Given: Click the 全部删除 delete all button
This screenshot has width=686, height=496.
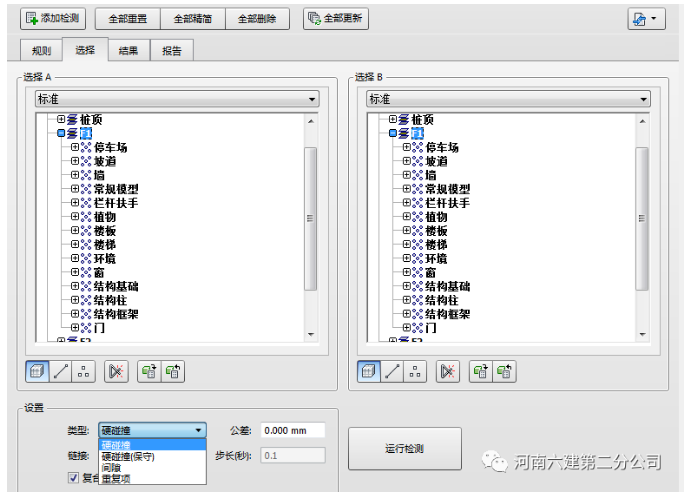Looking at the screenshot, I should pyautogui.click(x=257, y=19).
